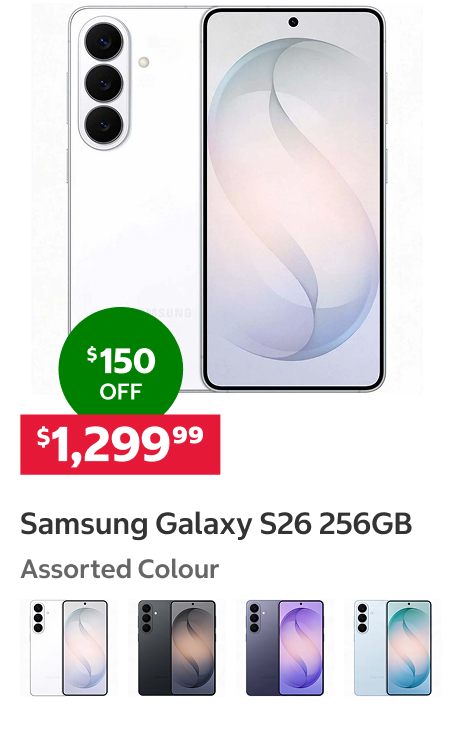The width and height of the screenshot is (454, 738).
Task: Click the large phone front display image
Action: coord(293,199)
